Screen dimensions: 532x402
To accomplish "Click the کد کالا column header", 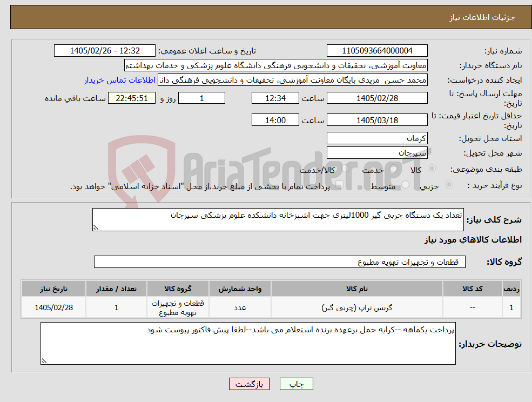I will [472, 289].
